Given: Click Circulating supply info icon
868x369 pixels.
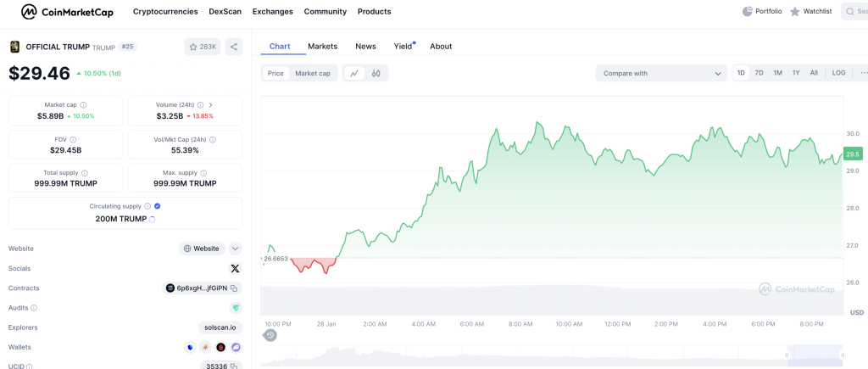Looking at the screenshot, I should 147,206.
